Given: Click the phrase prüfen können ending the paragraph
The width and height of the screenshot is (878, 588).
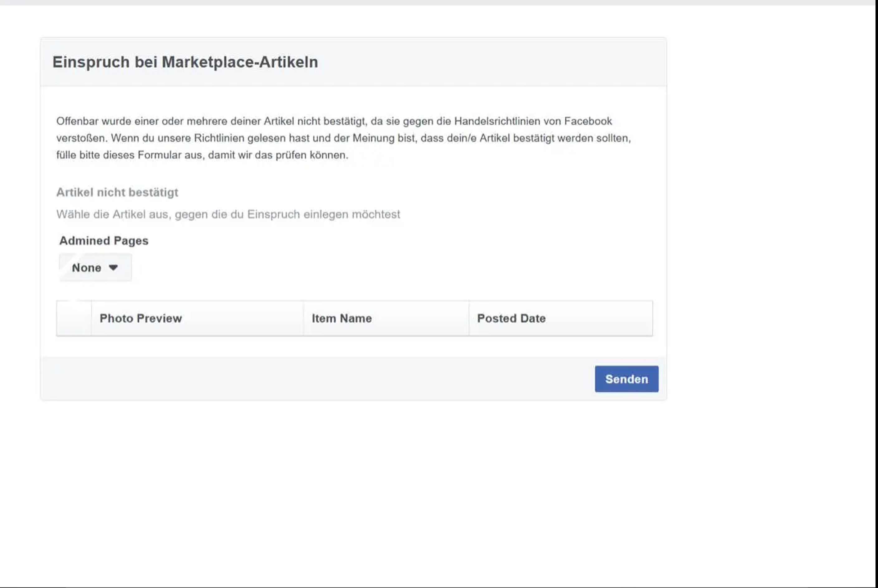Looking at the screenshot, I should coord(312,155).
